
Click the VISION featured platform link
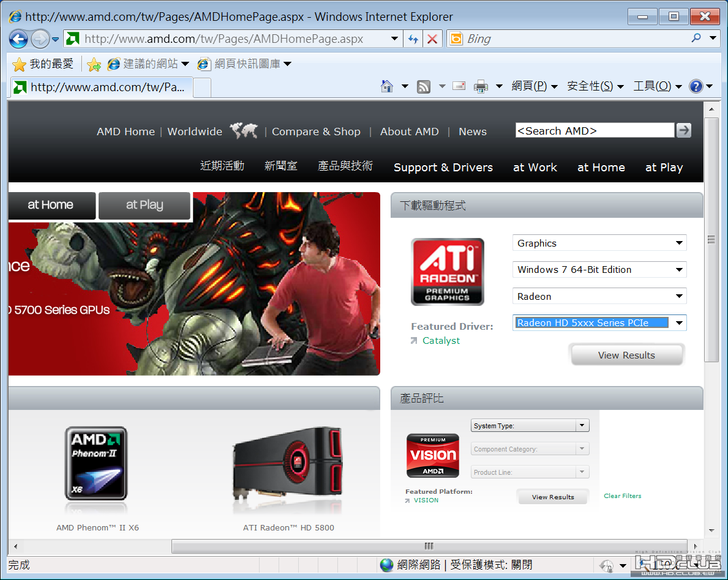pyautogui.click(x=426, y=500)
